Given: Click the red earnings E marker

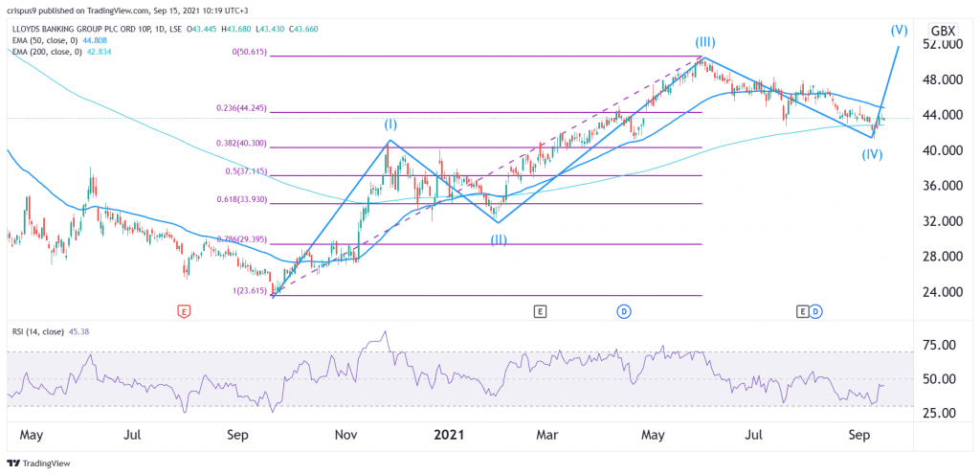Looking at the screenshot, I should (183, 310).
